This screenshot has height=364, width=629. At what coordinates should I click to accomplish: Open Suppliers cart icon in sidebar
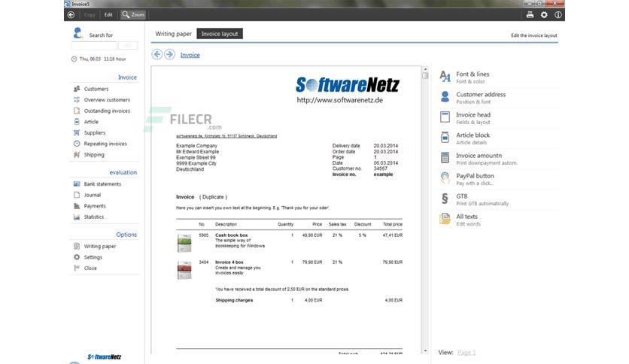(x=77, y=132)
